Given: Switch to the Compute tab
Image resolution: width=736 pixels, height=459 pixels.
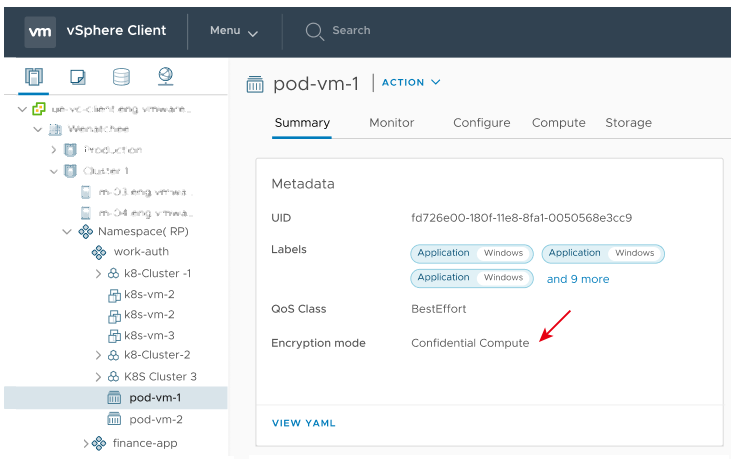Looking at the screenshot, I should [x=559, y=123].
